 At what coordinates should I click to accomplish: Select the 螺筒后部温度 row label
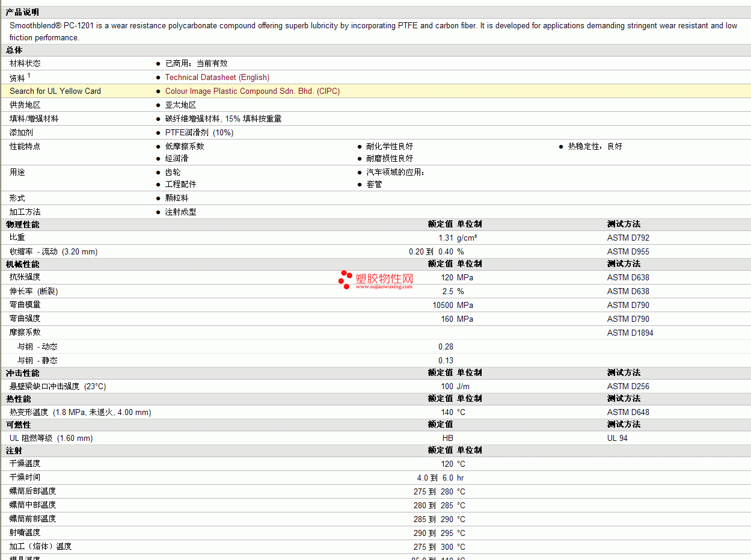tap(33, 491)
